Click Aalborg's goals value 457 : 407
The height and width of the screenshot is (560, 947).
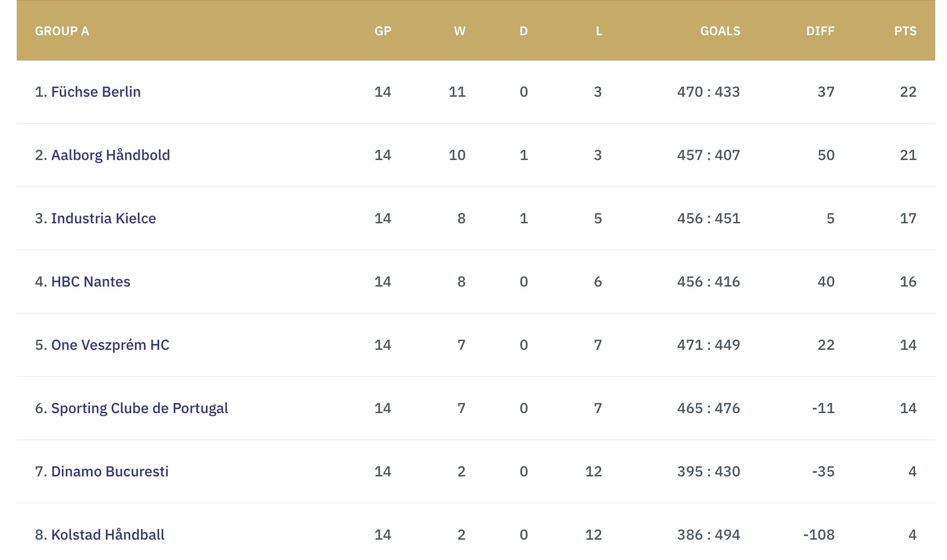pos(708,155)
